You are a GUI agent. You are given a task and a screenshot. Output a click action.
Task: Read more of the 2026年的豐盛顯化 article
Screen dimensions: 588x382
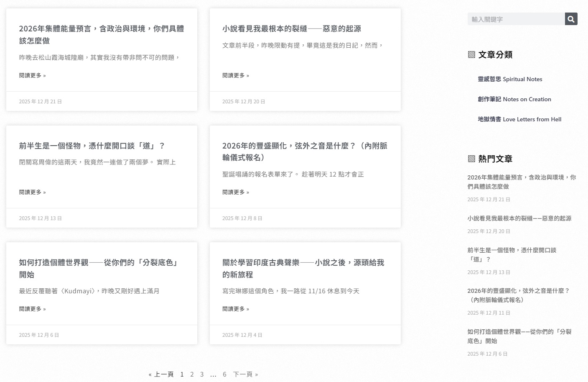tap(235, 192)
